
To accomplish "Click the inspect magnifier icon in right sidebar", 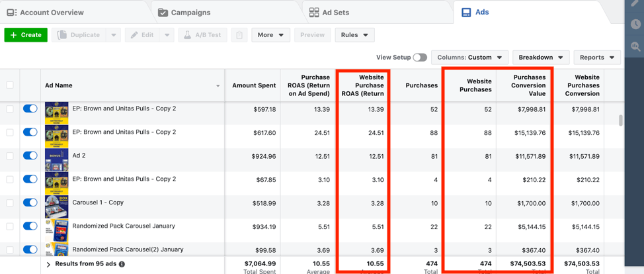I will click(x=635, y=46).
